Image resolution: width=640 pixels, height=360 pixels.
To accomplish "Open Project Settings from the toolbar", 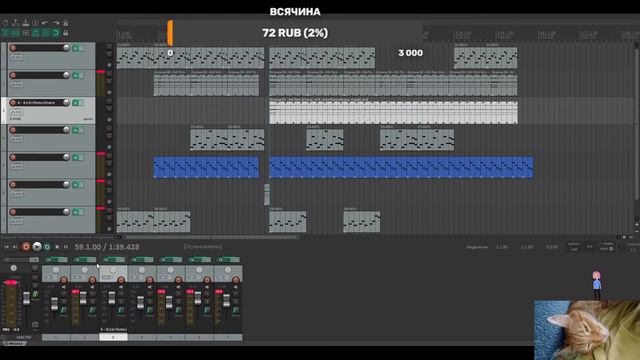I will point(36,23).
